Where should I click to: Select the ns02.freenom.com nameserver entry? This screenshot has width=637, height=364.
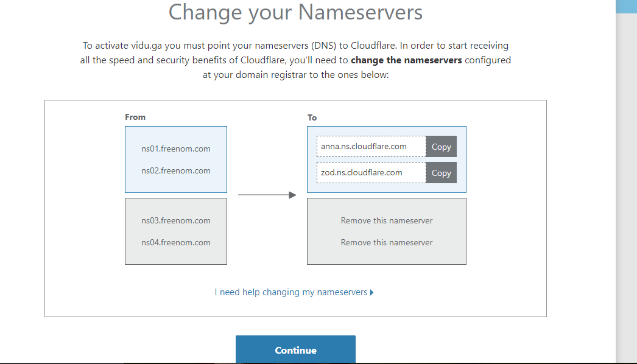point(176,170)
